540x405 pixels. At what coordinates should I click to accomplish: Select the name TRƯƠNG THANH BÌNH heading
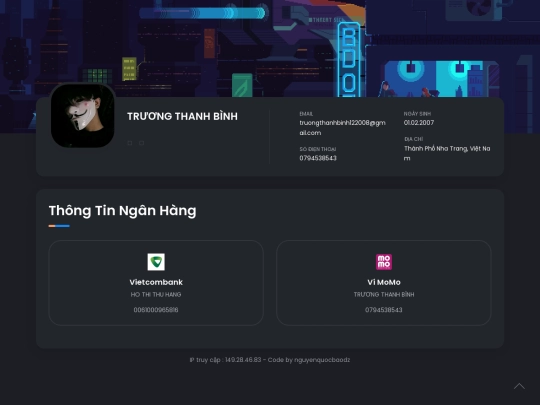click(x=182, y=116)
